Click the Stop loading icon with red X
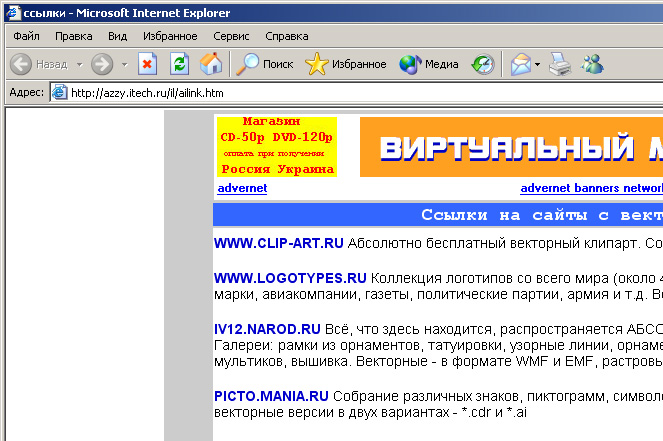 click(147, 64)
